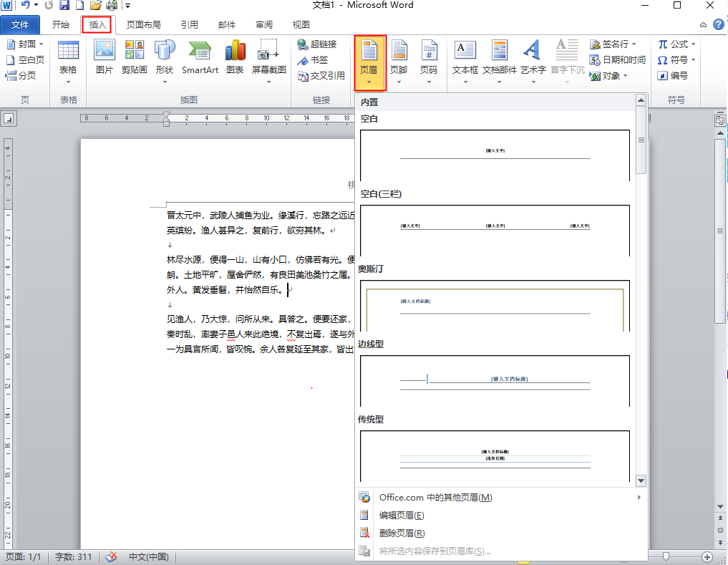Choose Edit Header (编辑页眉) menu entry
728x565 pixels.
coord(501,516)
